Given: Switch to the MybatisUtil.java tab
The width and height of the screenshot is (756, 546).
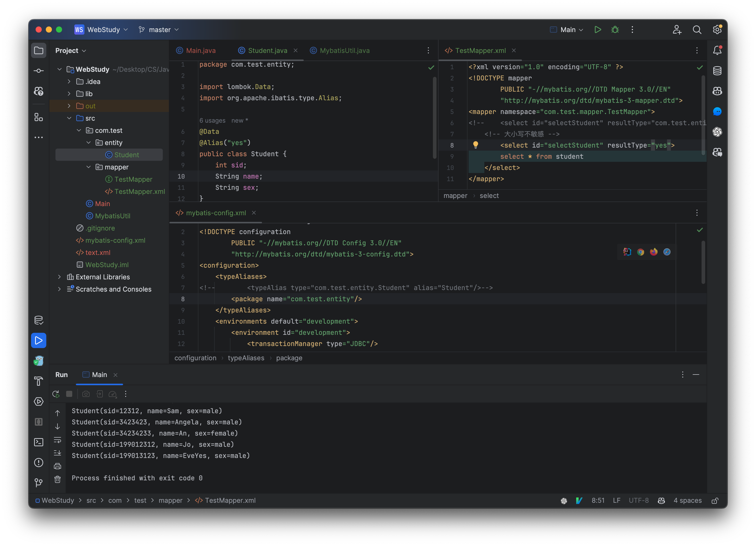Looking at the screenshot, I should point(340,51).
